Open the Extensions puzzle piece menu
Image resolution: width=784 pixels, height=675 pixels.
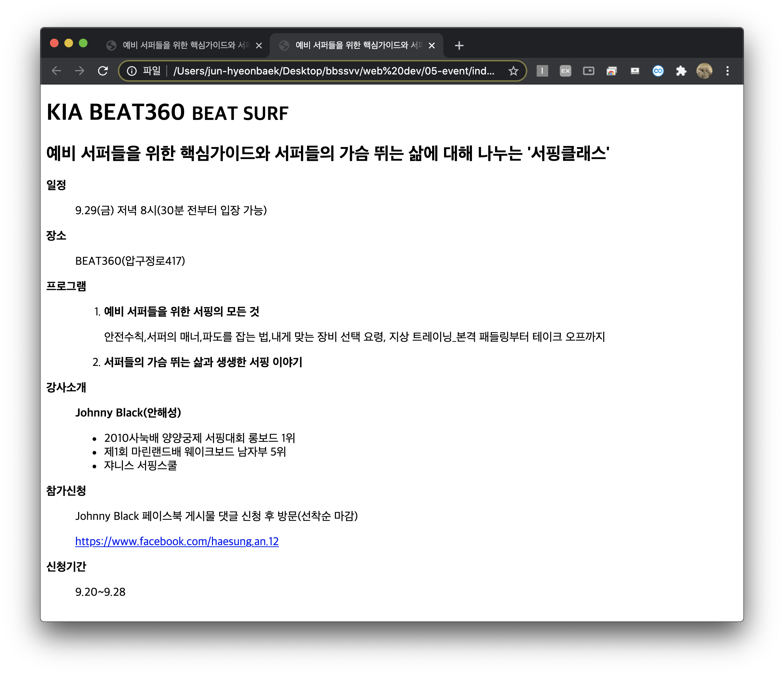tap(681, 71)
